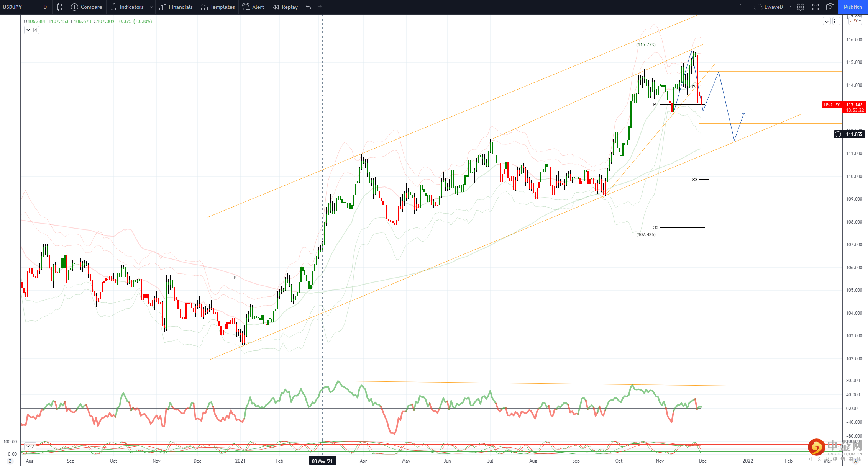868x466 pixels.
Task: Toggle timezone Z button at bottom left
Action: 10,461
